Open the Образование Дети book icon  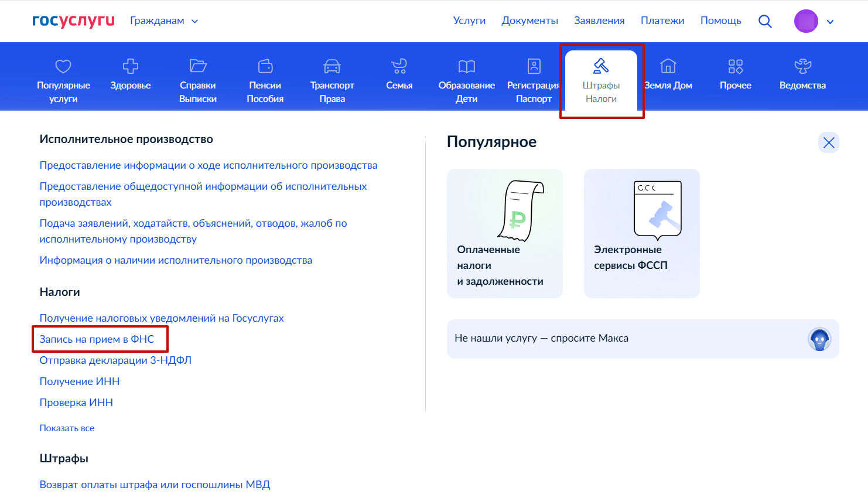467,66
